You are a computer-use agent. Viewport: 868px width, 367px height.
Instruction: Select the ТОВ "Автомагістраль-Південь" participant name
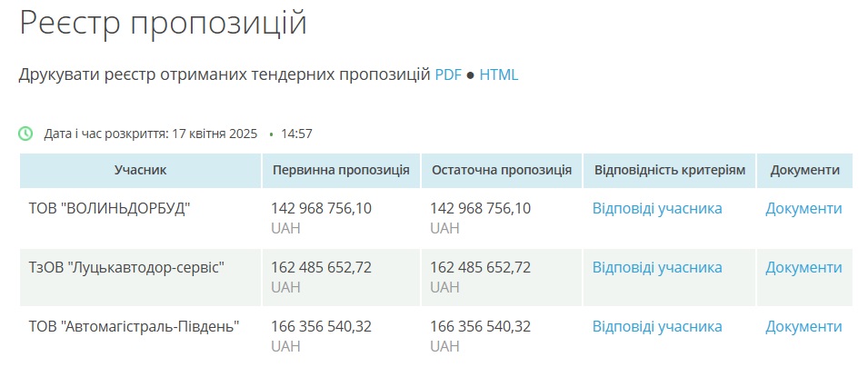pyautogui.click(x=134, y=327)
